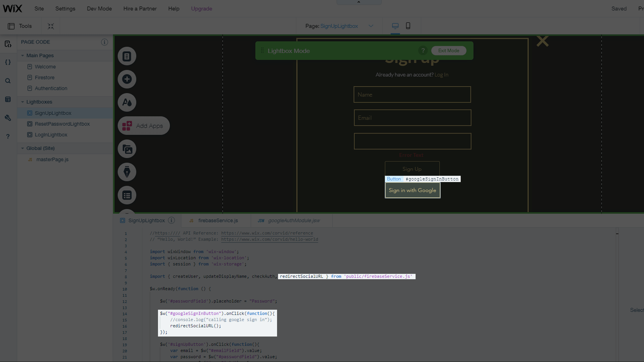The width and height of the screenshot is (644, 362).
Task: Open the Content Manager list icon
Action: pyautogui.click(x=127, y=195)
